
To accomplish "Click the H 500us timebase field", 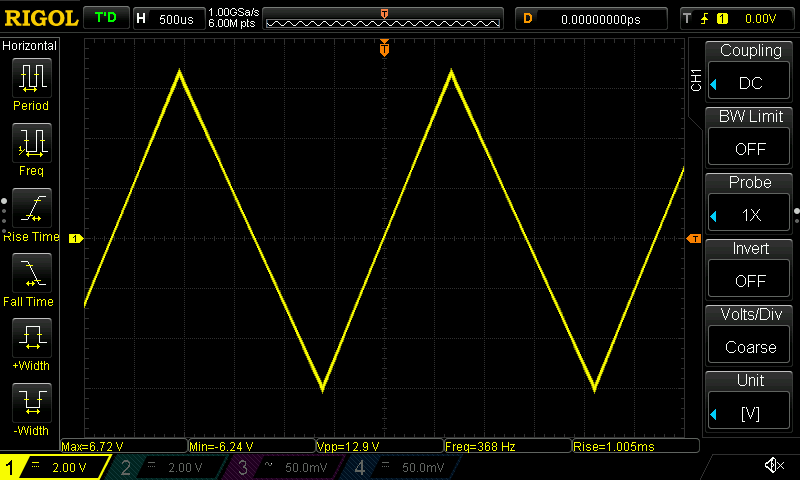I will click(169, 19).
